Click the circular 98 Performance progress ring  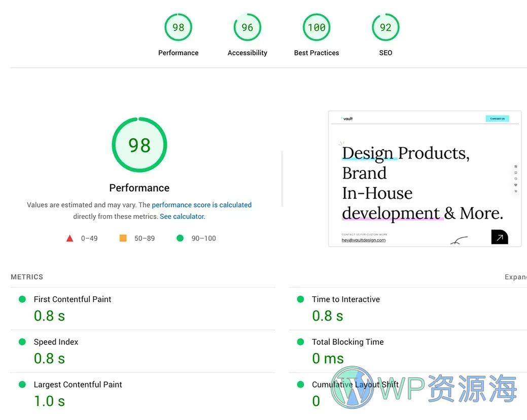click(139, 145)
